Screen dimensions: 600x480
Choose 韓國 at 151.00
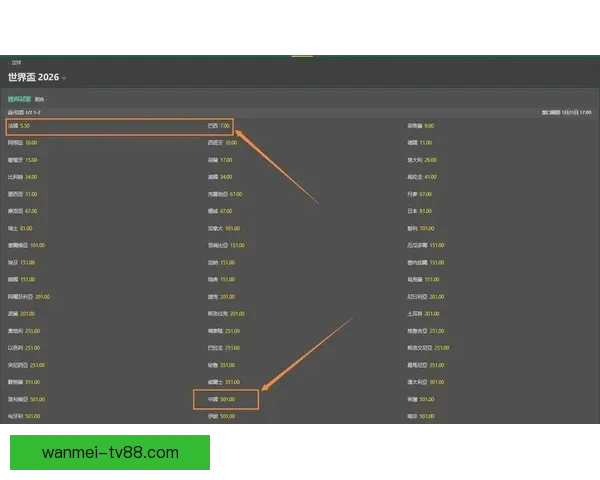pos(21,279)
